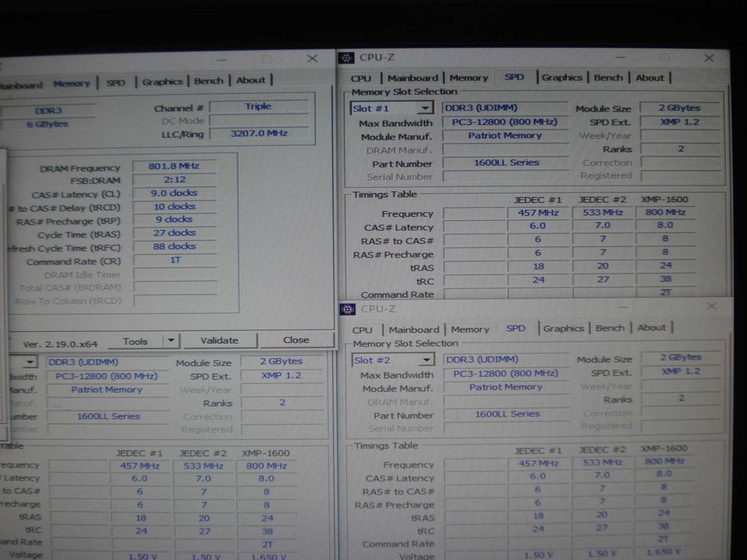Switch to Memory tab in Slot #1 window
The width and height of the screenshot is (747, 560).
469,78
